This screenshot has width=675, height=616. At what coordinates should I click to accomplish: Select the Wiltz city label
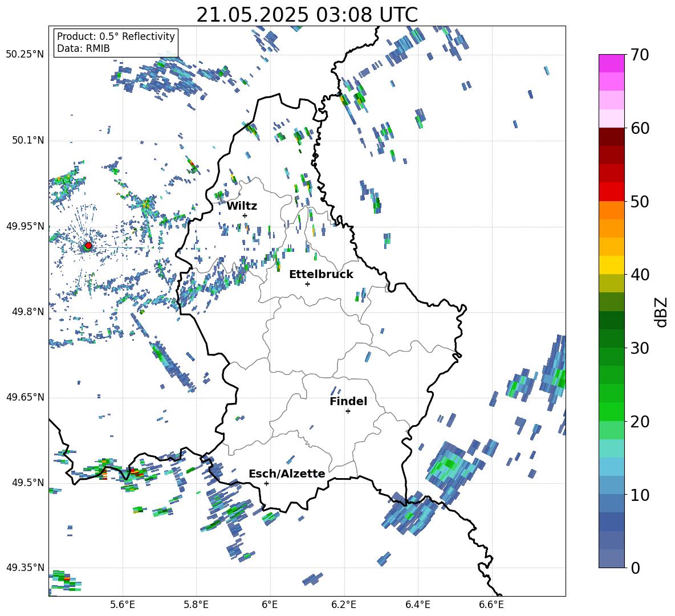[x=242, y=206]
